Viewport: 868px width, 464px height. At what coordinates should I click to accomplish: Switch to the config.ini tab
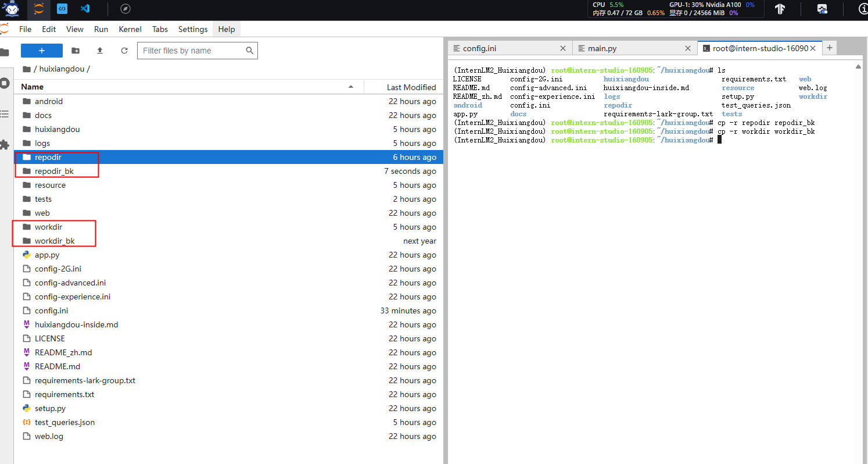510,48
